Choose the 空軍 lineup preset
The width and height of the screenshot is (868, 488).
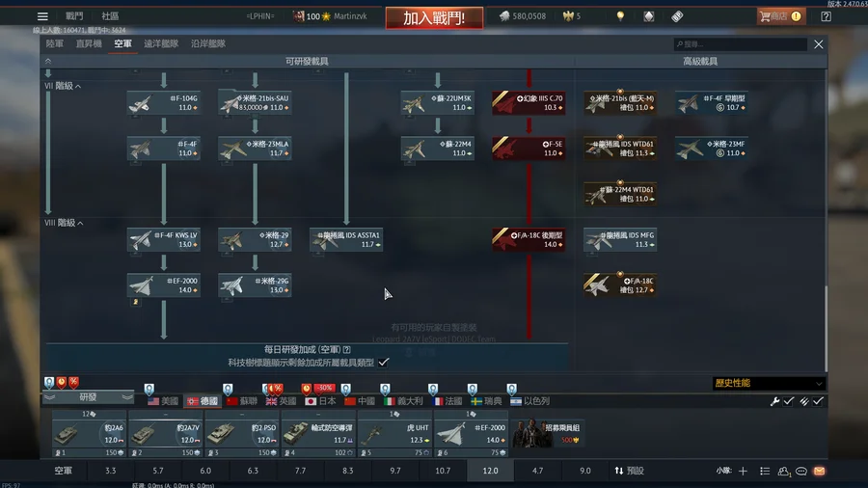tap(63, 471)
